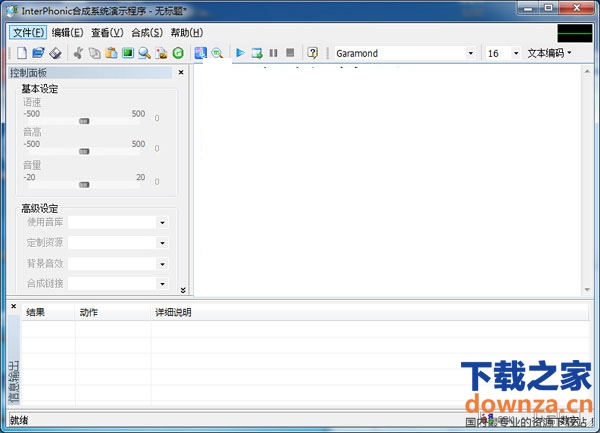Open a file via folder icon
600x433 pixels.
[x=38, y=53]
